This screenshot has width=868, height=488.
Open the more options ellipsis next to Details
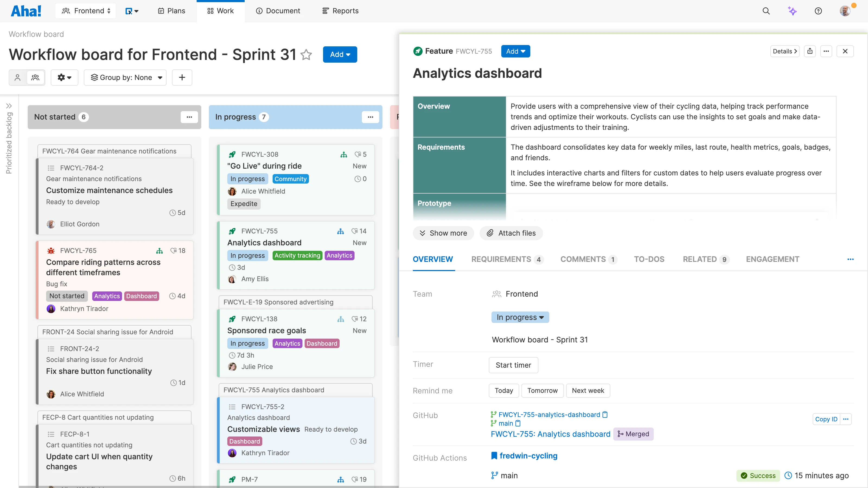826,51
